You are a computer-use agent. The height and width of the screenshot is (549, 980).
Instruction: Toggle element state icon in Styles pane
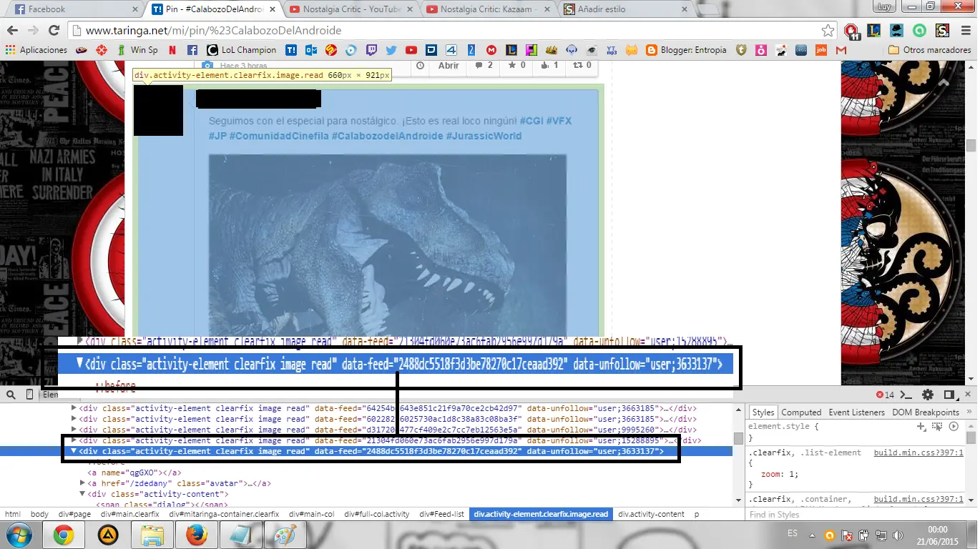(937, 426)
